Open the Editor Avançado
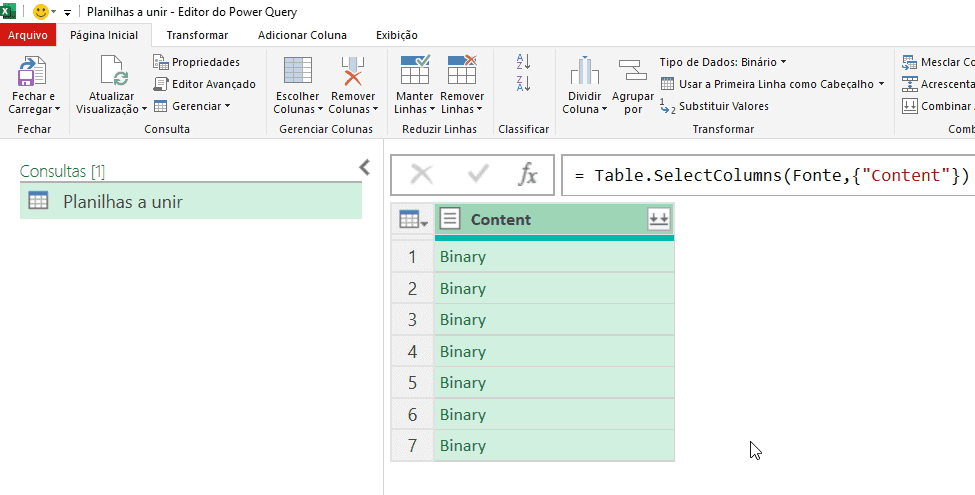Viewport: 975px width, 495px height. 205,84
